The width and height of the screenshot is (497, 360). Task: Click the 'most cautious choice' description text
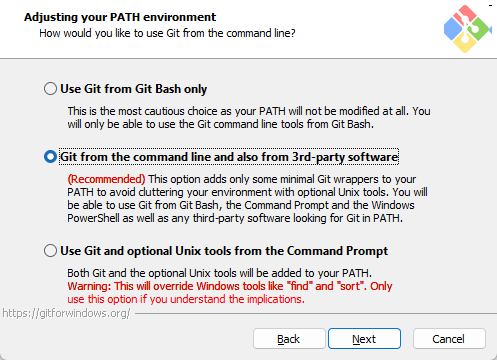[249, 117]
